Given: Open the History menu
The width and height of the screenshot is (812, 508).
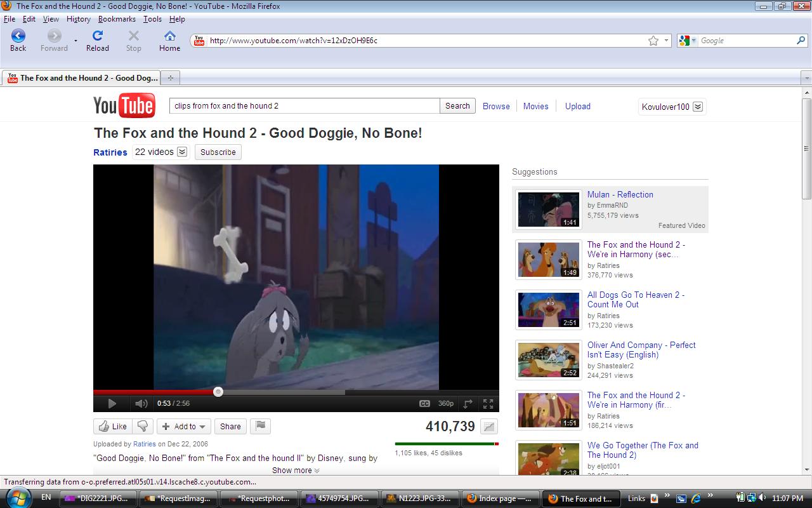Looking at the screenshot, I should click(x=78, y=19).
